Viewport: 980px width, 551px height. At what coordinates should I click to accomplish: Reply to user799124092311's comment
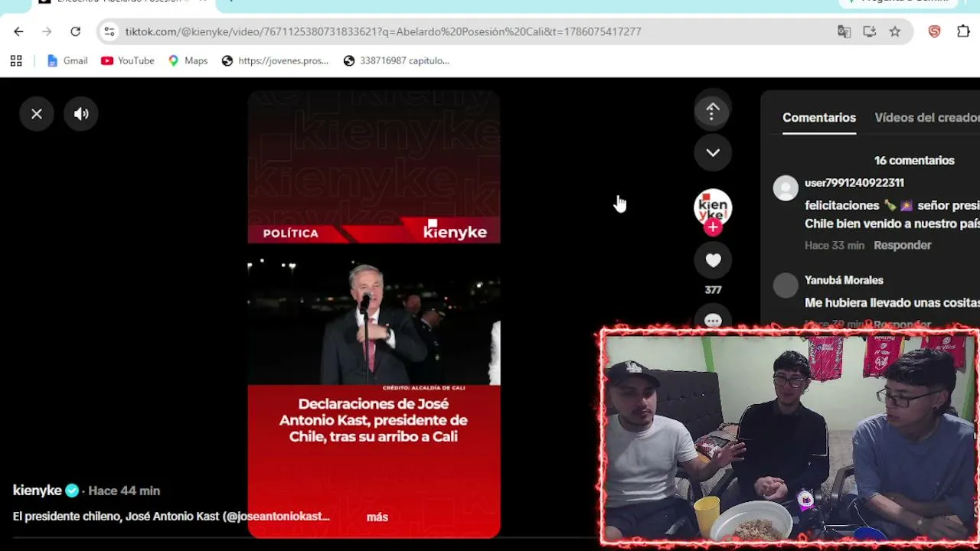pos(903,246)
